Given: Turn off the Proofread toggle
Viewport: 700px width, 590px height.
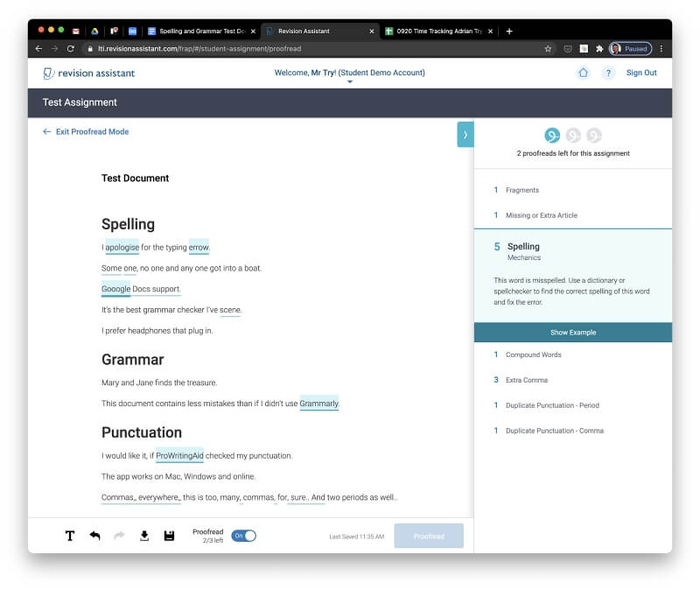Looking at the screenshot, I should click(x=243, y=536).
